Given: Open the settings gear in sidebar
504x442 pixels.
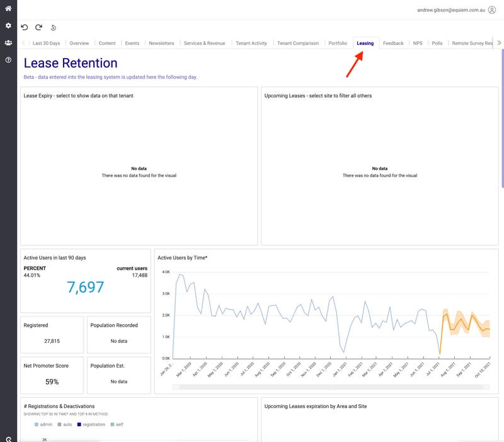Looking at the screenshot, I should click(8, 26).
